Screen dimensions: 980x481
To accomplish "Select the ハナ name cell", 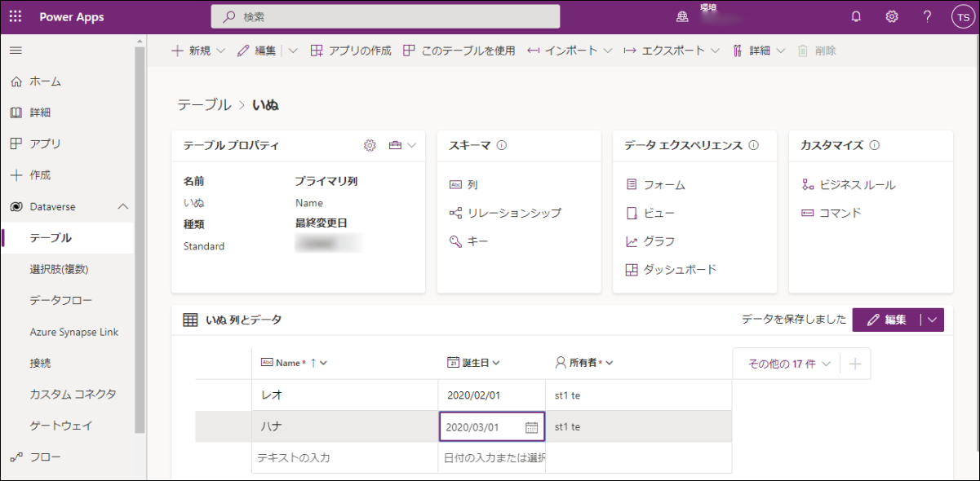I will click(x=345, y=426).
